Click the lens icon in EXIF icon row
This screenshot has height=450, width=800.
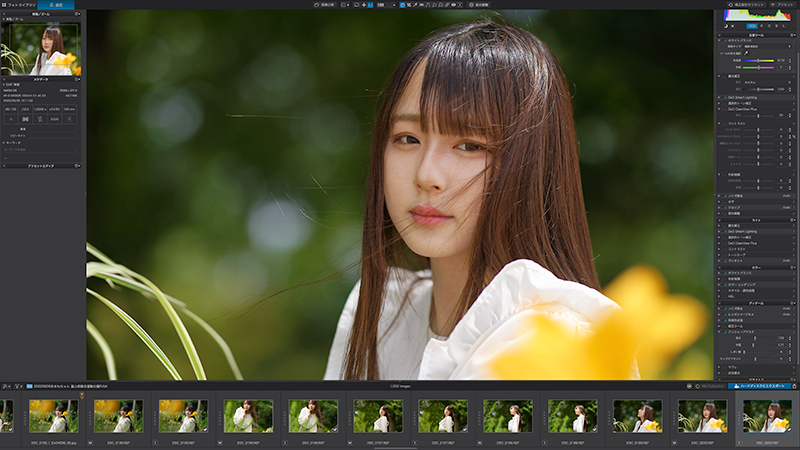point(26,119)
